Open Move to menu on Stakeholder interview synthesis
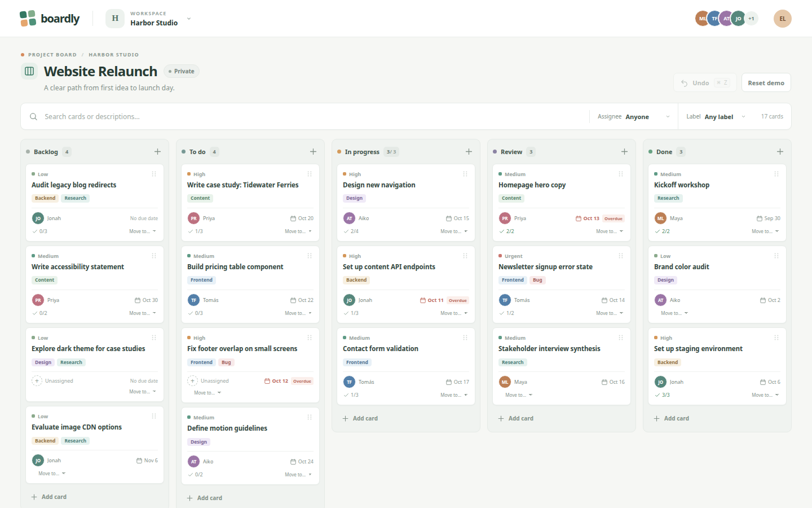Viewport: 812px width, 508px height. [x=519, y=395]
